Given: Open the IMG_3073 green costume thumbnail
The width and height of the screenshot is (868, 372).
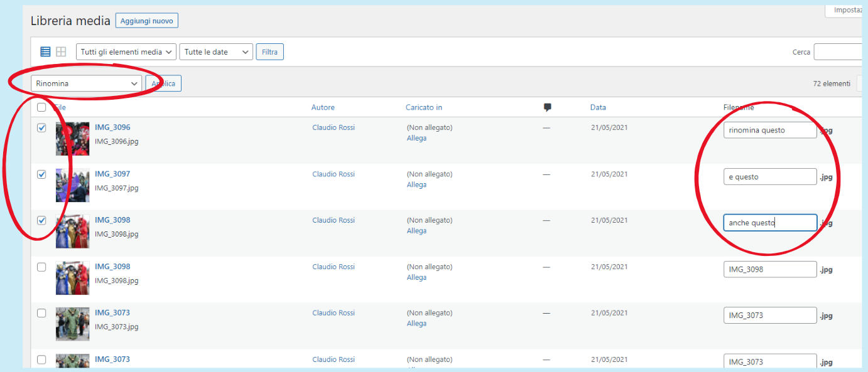Looking at the screenshot, I should (72, 324).
